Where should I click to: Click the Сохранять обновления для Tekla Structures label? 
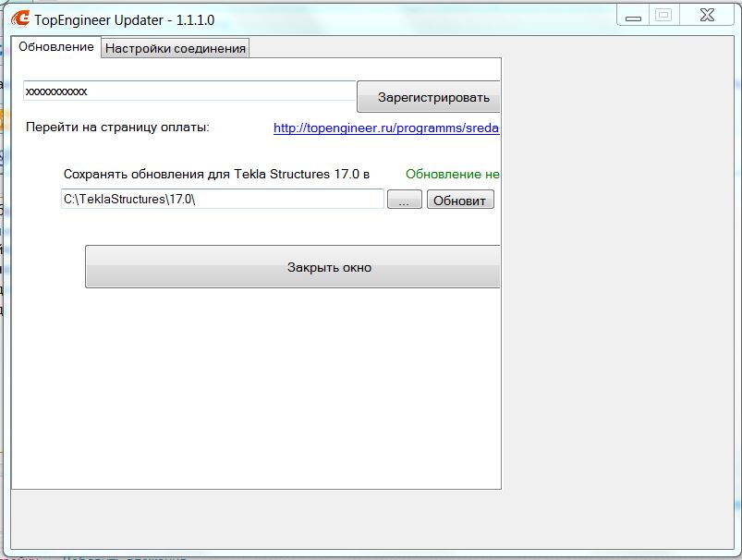[x=216, y=175]
